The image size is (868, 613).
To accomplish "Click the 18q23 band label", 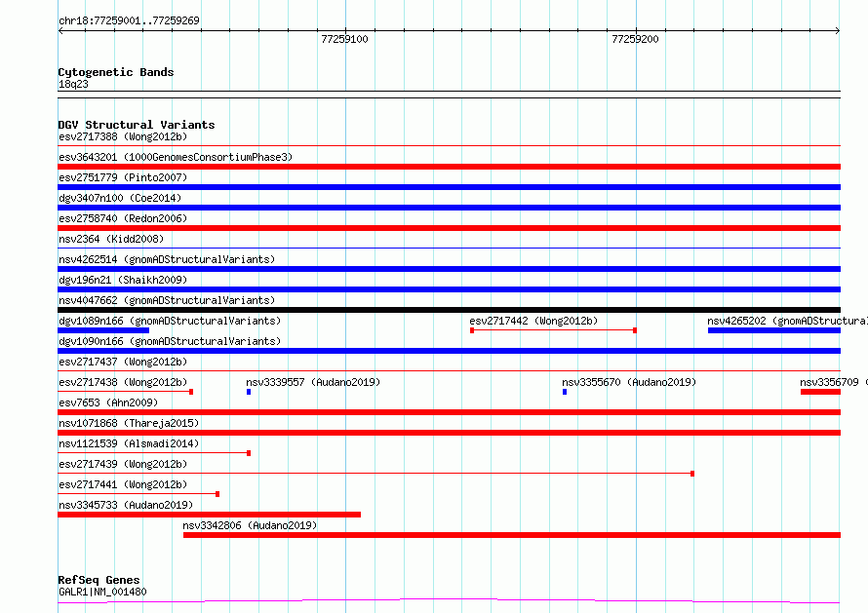I will point(73,84).
